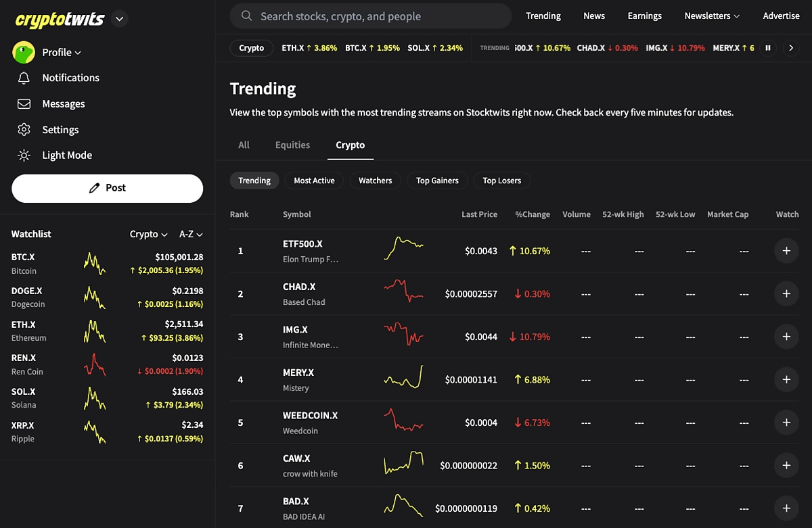This screenshot has height=528, width=812.
Task: Click the Notifications bell icon
Action: 24,78
